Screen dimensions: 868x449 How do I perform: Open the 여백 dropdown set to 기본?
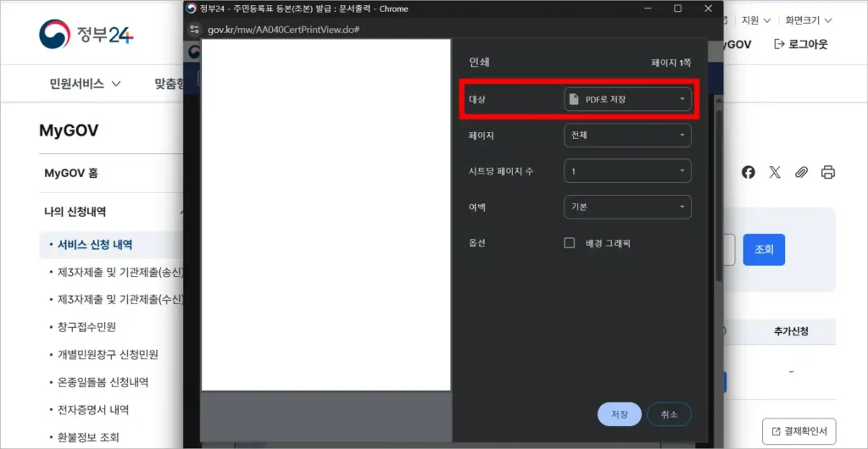(627, 208)
